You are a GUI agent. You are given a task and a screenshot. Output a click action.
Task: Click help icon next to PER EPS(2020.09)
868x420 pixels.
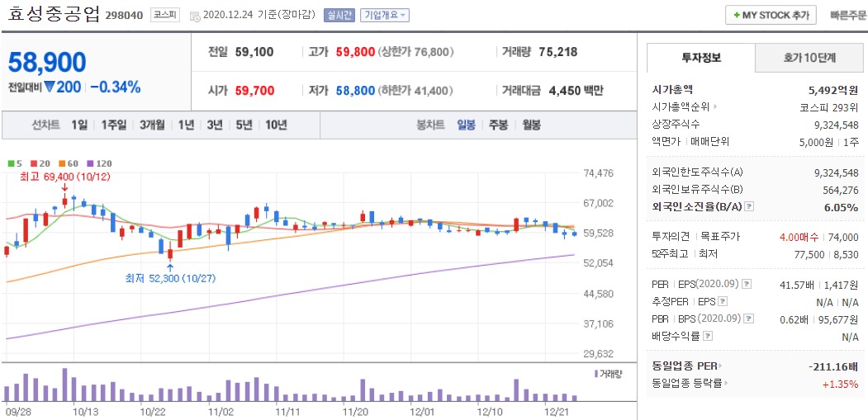pos(747,284)
